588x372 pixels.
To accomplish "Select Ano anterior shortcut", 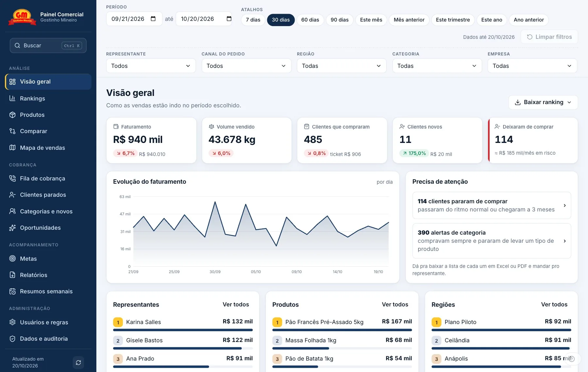I will [x=529, y=20].
